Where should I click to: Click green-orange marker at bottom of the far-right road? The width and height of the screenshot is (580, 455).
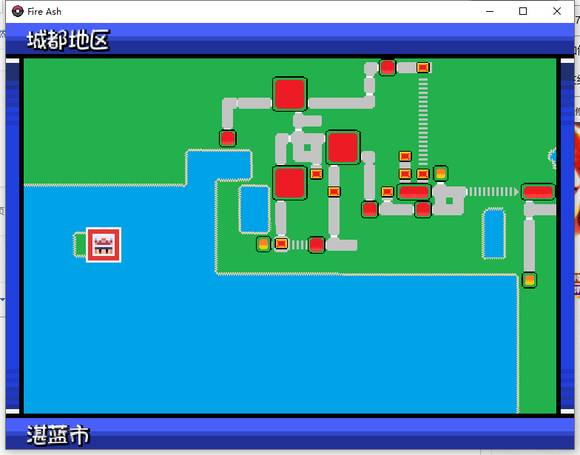point(529,280)
